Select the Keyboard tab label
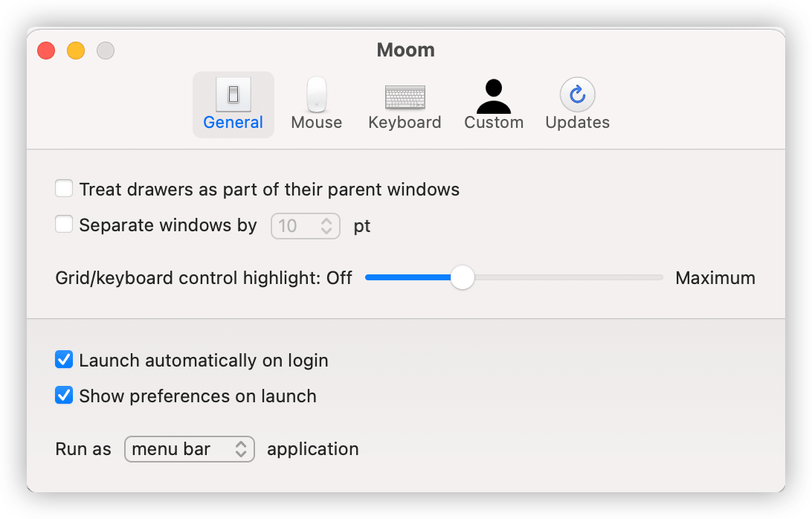Image resolution: width=812 pixels, height=519 pixels. [405, 122]
